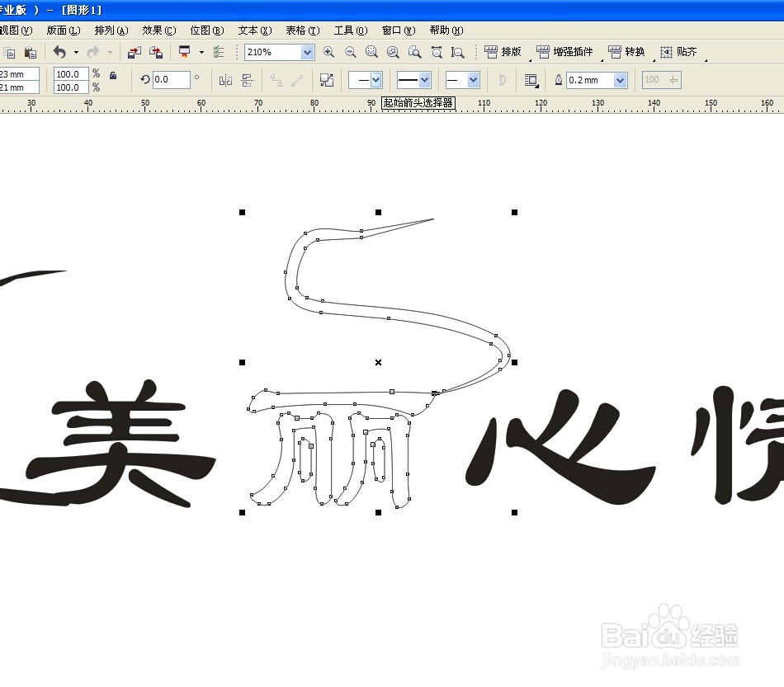Zoom to all objects
784x687 pixels.
[x=393, y=52]
